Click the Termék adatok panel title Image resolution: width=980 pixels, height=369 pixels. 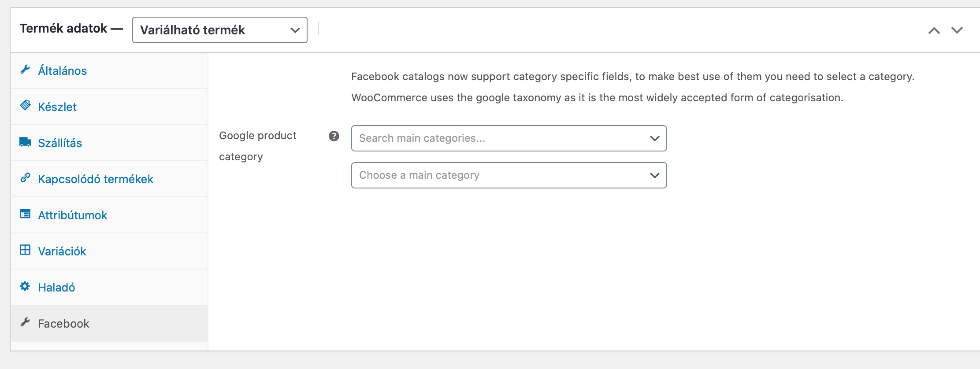[x=63, y=29]
